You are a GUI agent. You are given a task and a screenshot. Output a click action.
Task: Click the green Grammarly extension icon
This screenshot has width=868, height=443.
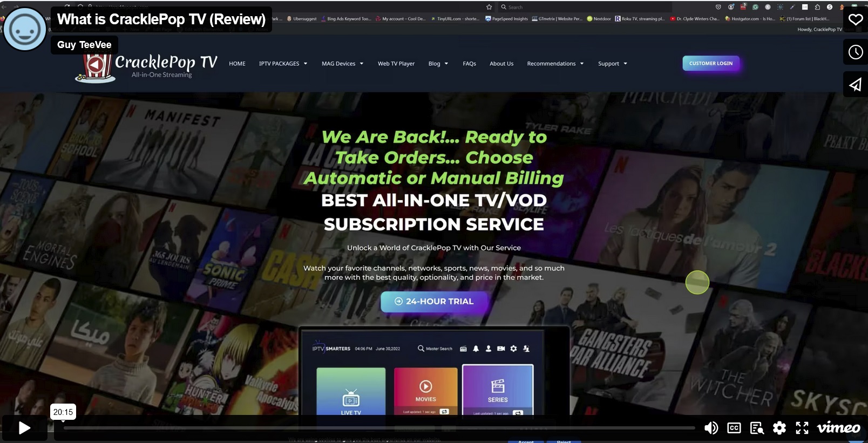coord(755,7)
